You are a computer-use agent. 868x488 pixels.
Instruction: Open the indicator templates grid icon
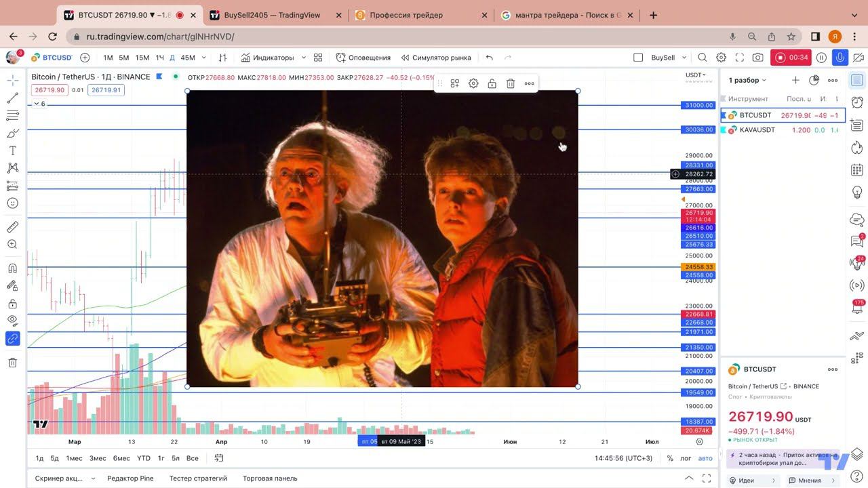(x=318, y=58)
